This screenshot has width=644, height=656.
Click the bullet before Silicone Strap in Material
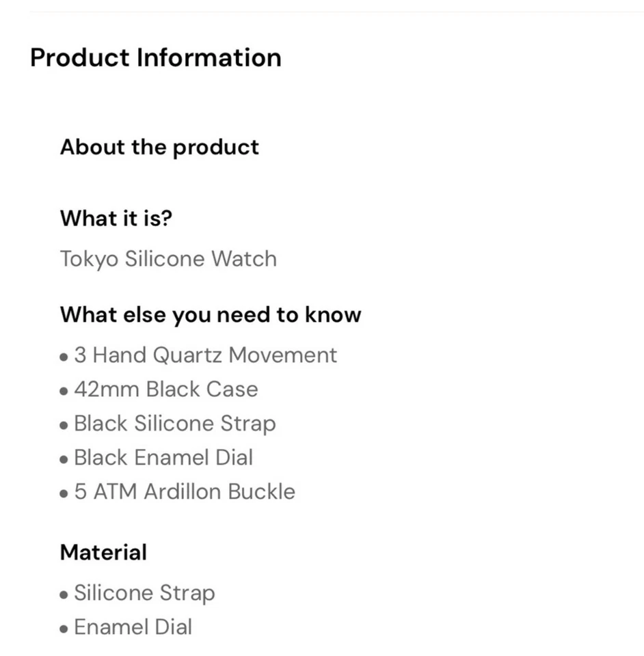[64, 594]
